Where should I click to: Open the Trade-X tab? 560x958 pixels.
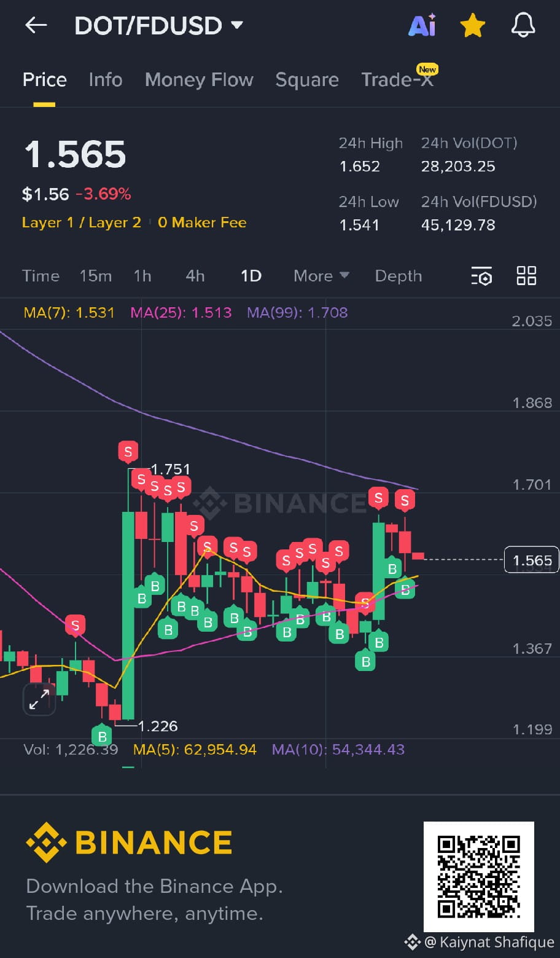click(397, 79)
